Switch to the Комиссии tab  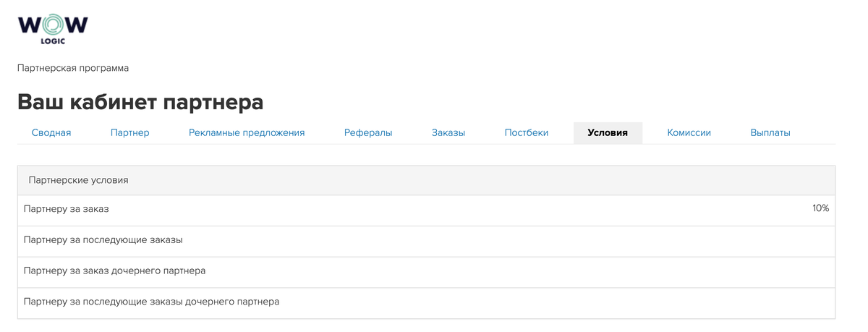pos(689,133)
